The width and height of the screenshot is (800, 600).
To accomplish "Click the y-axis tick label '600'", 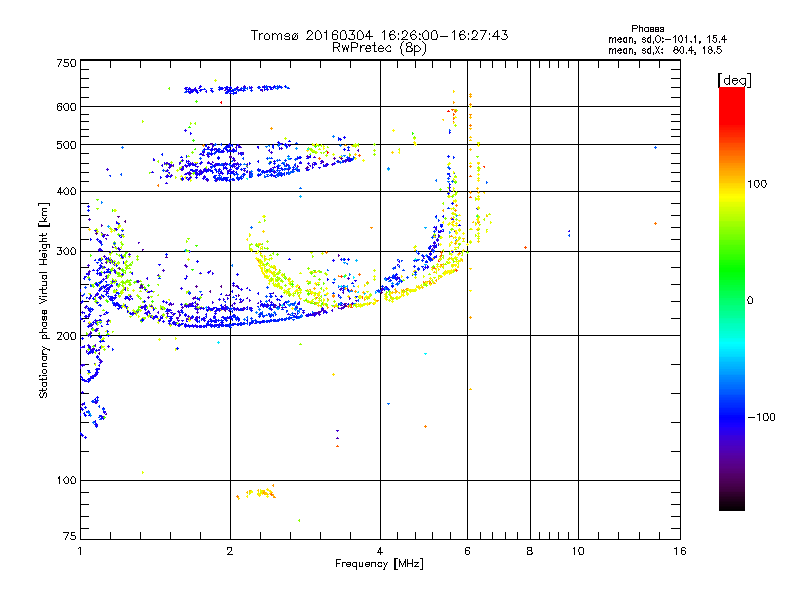I will [67, 107].
